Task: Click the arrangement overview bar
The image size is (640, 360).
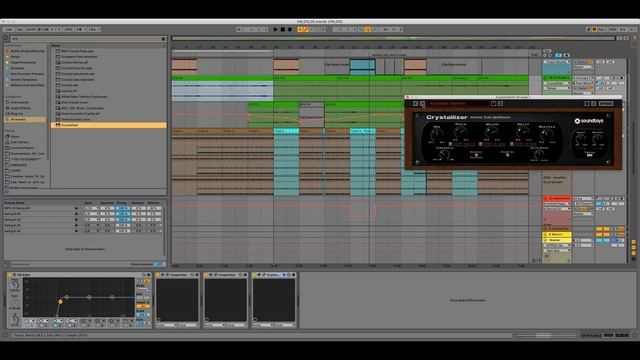Action: (x=393, y=38)
